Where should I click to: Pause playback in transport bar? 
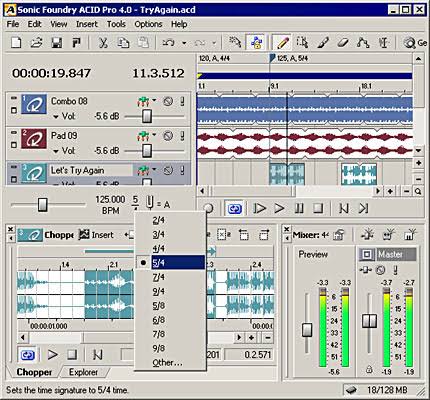299,209
